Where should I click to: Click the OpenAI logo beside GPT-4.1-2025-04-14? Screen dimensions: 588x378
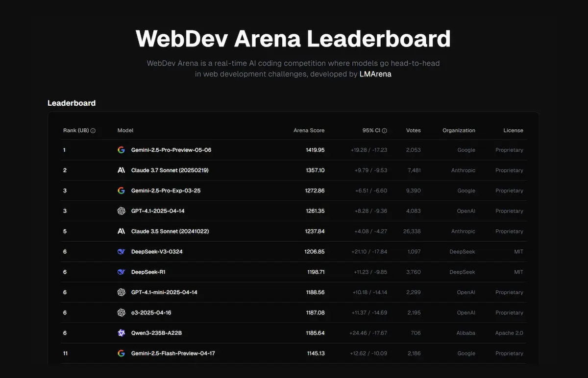(121, 211)
